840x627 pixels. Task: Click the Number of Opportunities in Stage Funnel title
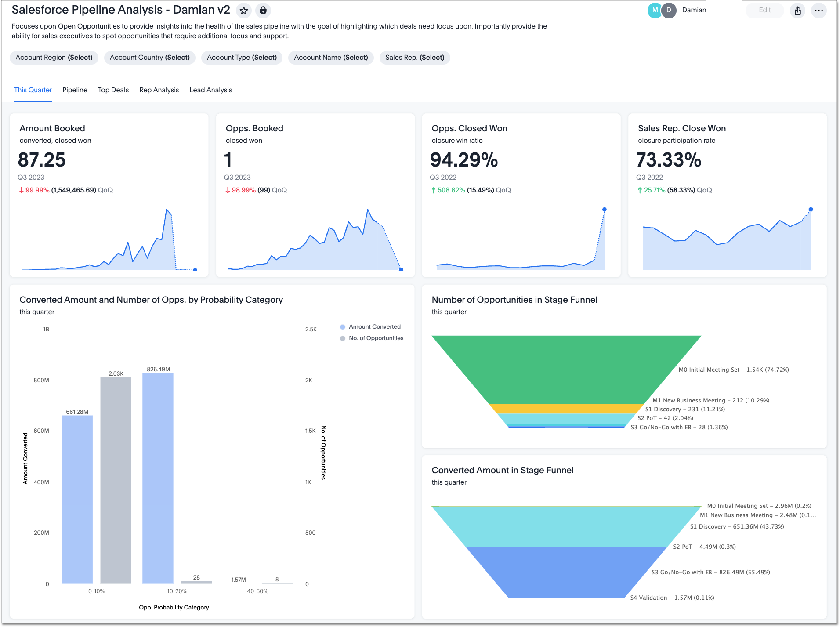(514, 300)
